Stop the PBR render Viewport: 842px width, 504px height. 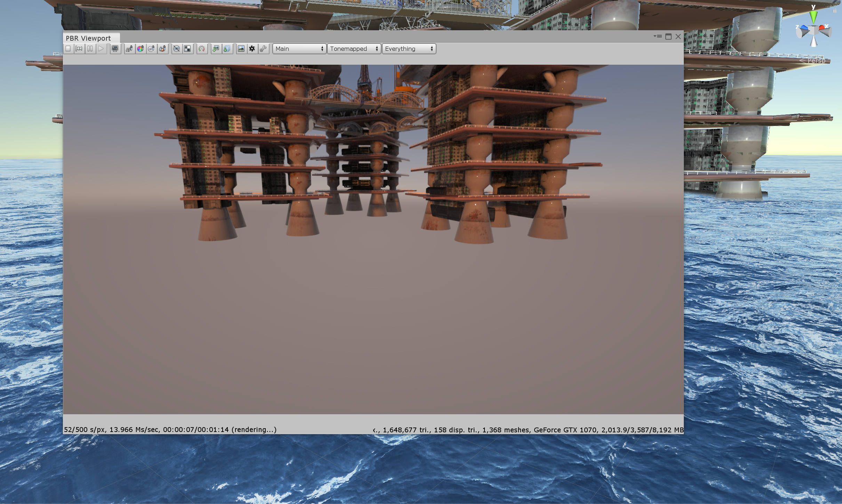pos(68,49)
